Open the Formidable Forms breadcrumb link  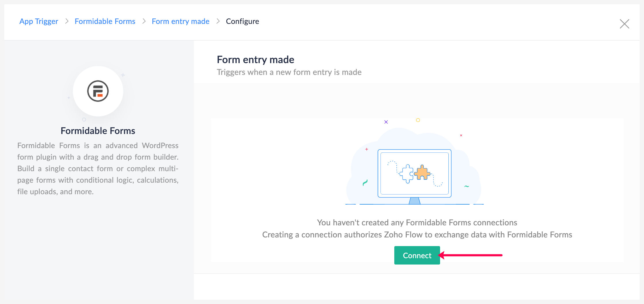point(105,21)
